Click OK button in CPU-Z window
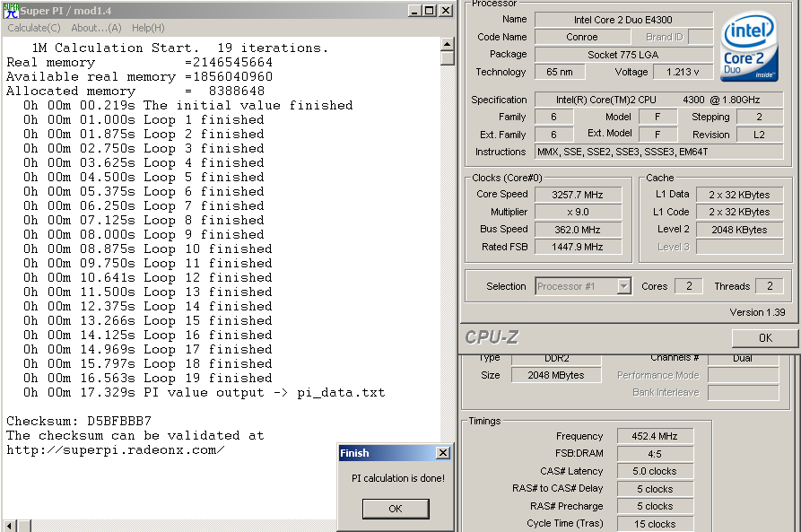 coord(765,338)
